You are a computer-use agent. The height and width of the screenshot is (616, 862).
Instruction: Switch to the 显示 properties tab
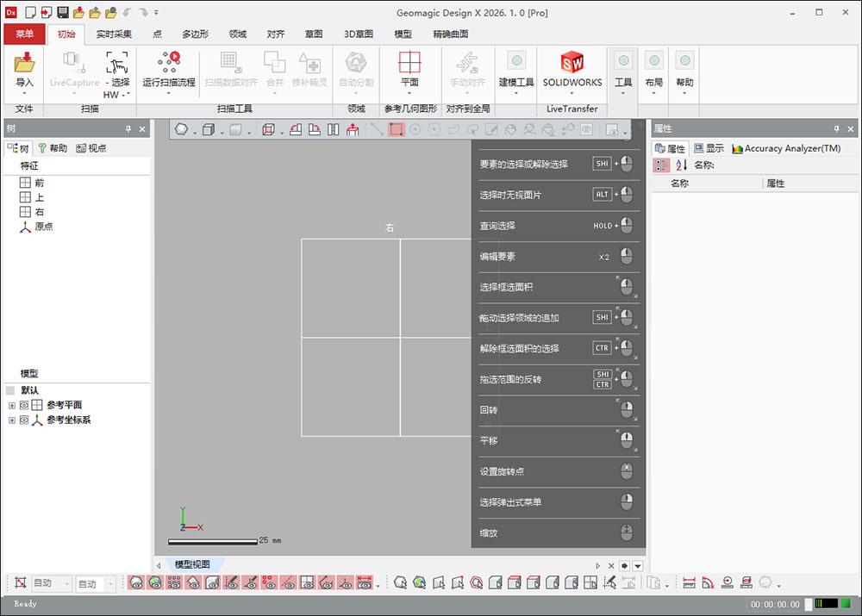point(709,148)
